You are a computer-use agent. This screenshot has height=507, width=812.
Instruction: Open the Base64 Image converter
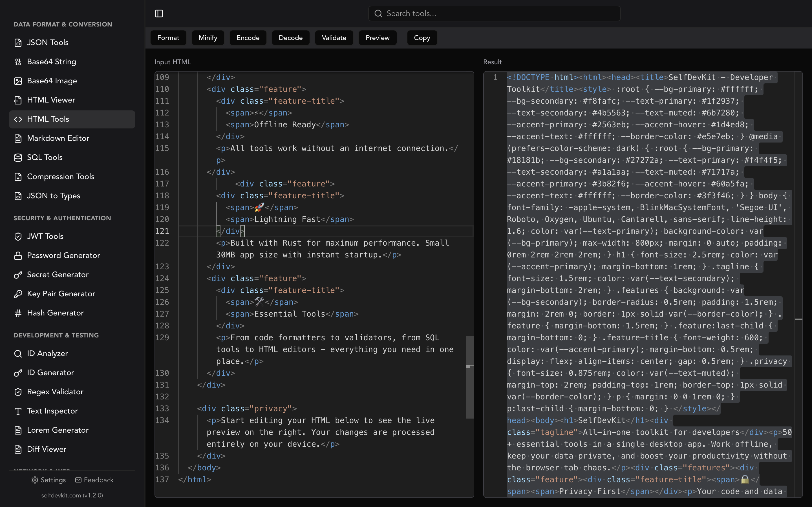52,81
